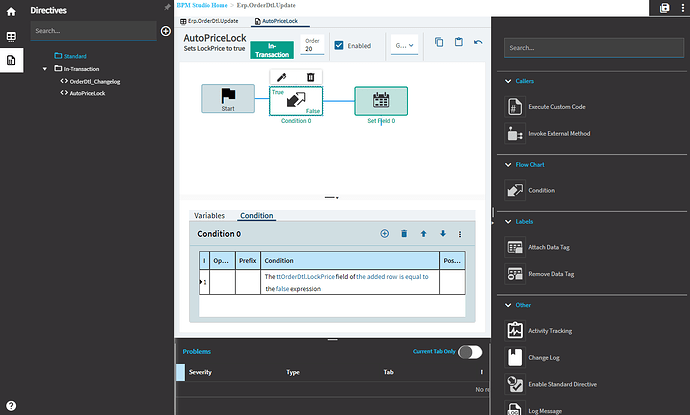Collapse the Callers section
This screenshot has height=415, width=690.
pyautogui.click(x=508, y=81)
